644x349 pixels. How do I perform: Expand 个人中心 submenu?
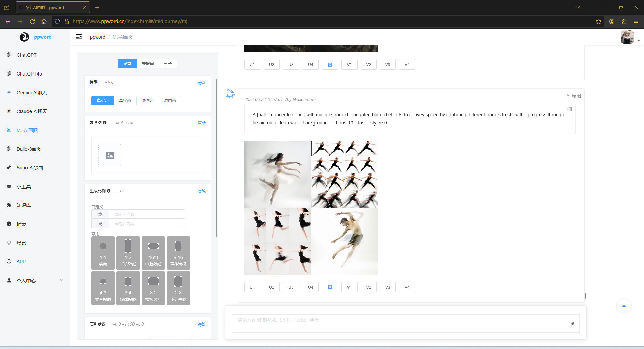pyautogui.click(x=35, y=281)
